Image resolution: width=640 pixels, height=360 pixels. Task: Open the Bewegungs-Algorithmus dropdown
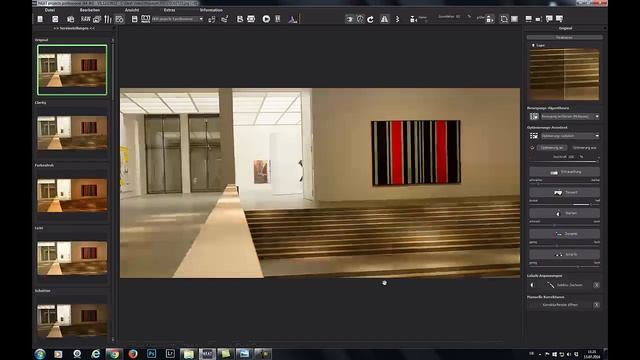tap(570, 116)
